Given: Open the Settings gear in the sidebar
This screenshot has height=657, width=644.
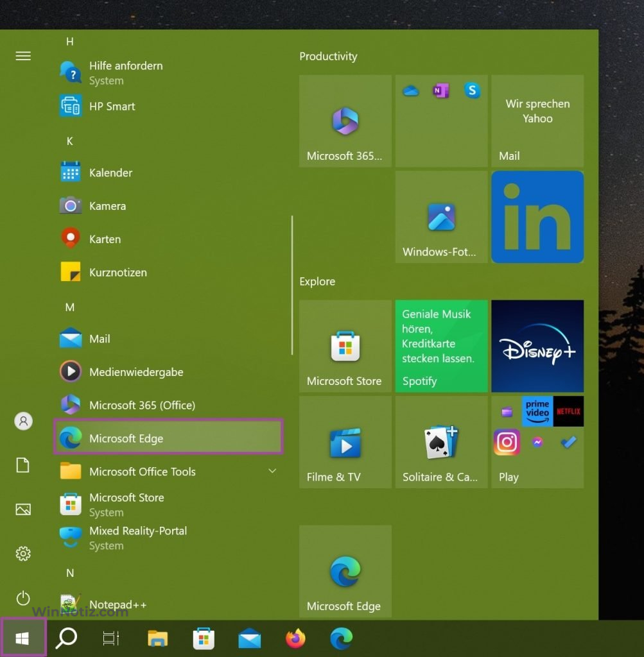Looking at the screenshot, I should pos(23,553).
